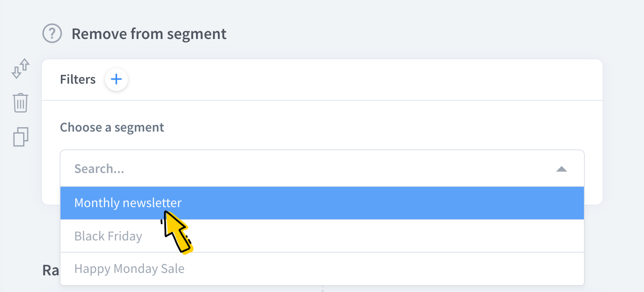This screenshot has width=644, height=292.
Task: Open the help tooltip for Remove from segment
Action: coord(52,34)
